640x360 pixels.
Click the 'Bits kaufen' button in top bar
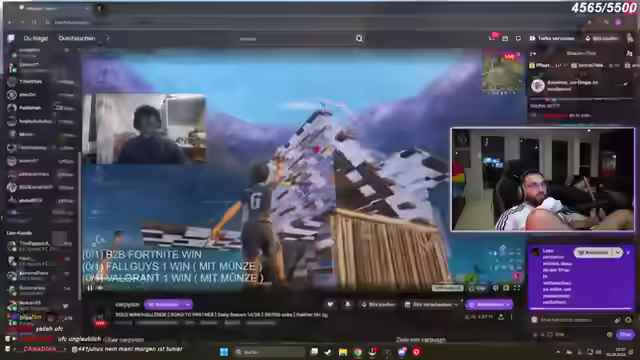point(602,38)
